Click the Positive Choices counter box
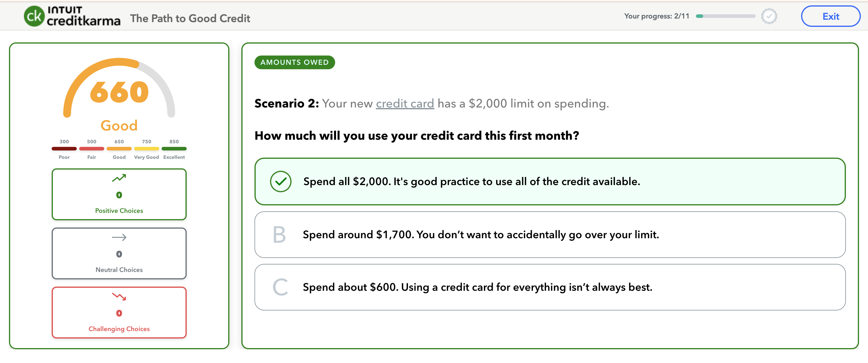The height and width of the screenshot is (363, 868). (119, 194)
